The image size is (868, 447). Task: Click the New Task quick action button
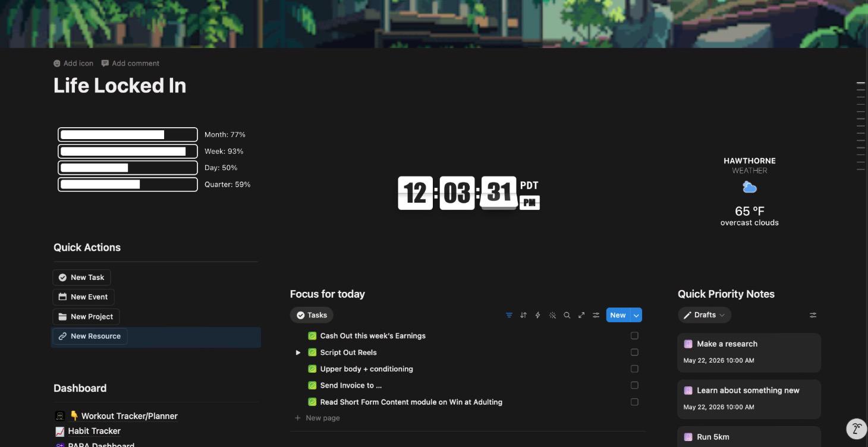click(81, 278)
